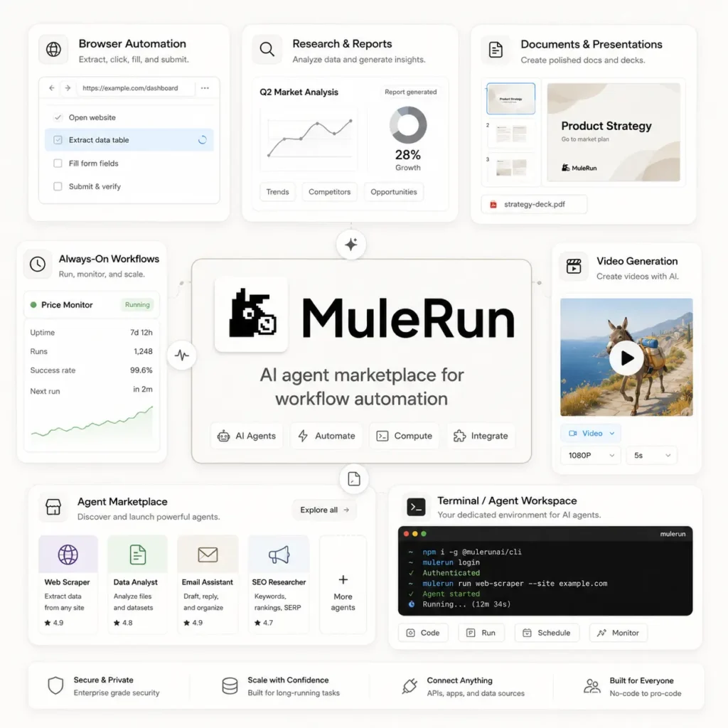728x728 pixels.
Task: Click the Scale with Confidence database icon
Action: 230,686
